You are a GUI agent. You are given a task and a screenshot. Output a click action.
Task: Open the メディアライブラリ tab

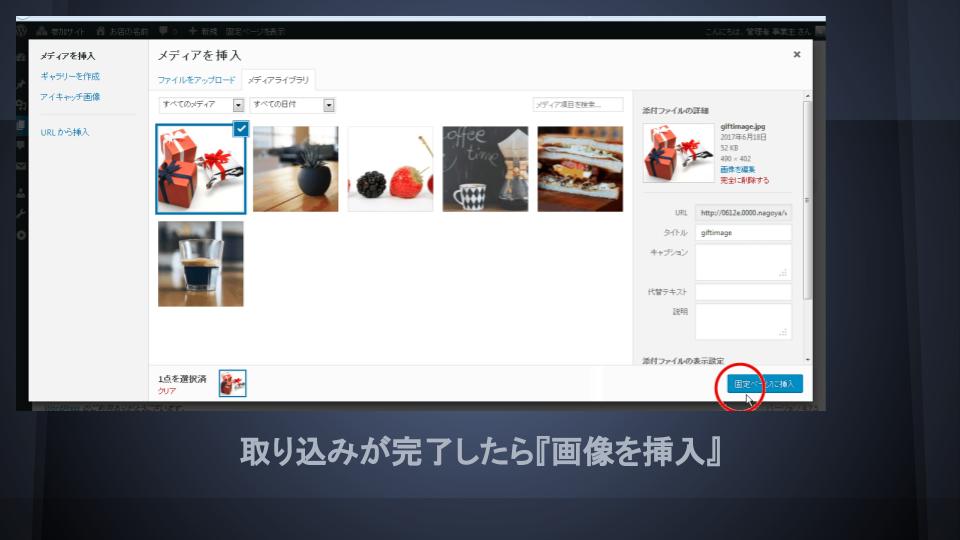click(279, 79)
